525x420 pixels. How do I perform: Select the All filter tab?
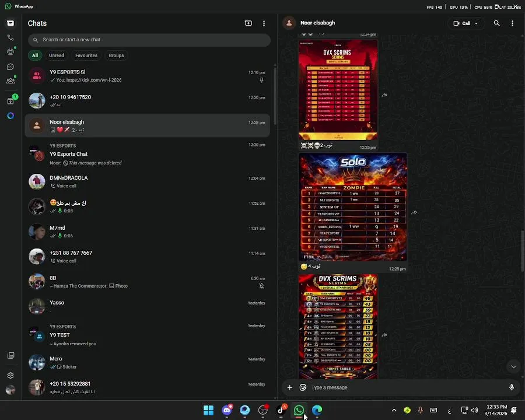pyautogui.click(x=35, y=55)
